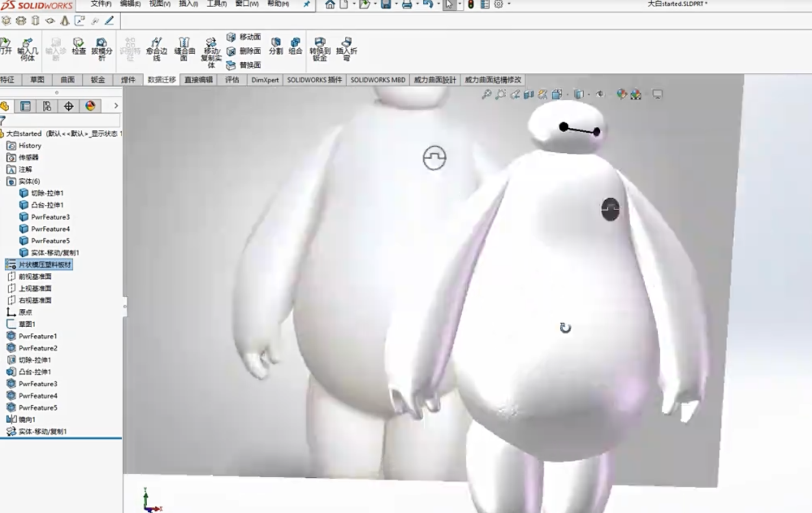Click the 替换面 replace face tool
This screenshot has width=812, height=513.
pyautogui.click(x=244, y=65)
